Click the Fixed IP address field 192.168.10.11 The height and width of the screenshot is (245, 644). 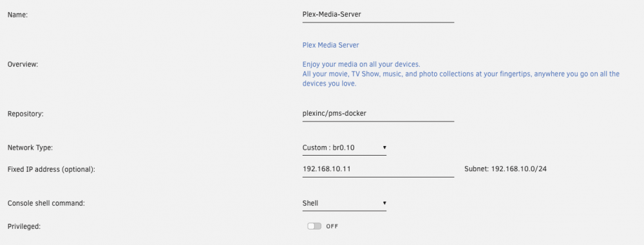[x=378, y=169]
